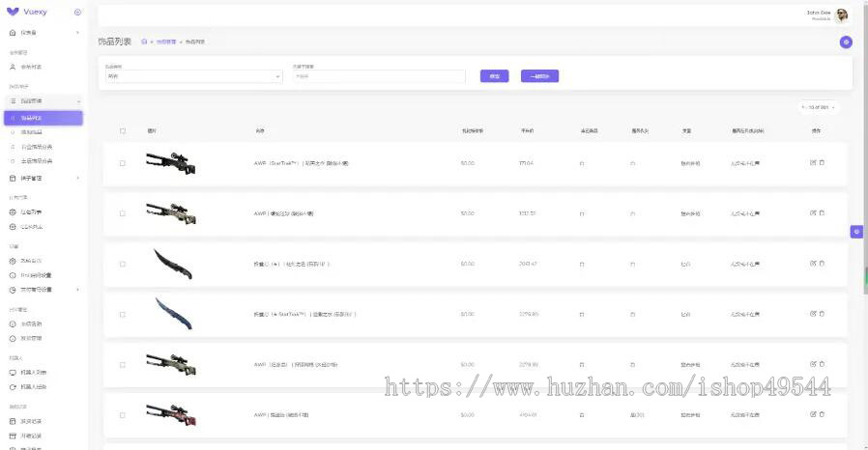Expand the dashboard menu chevron
Screen dimensions: 868x450
[x=77, y=33]
